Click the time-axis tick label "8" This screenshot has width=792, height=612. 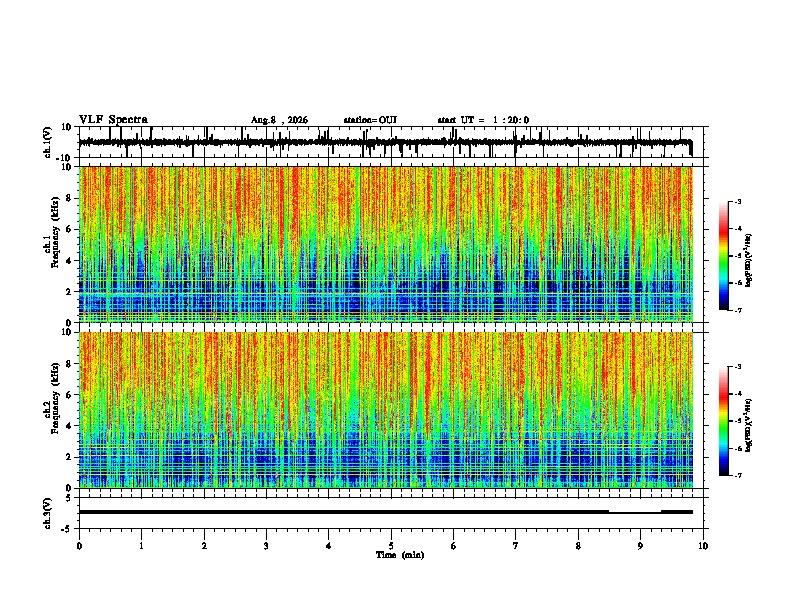pos(578,546)
